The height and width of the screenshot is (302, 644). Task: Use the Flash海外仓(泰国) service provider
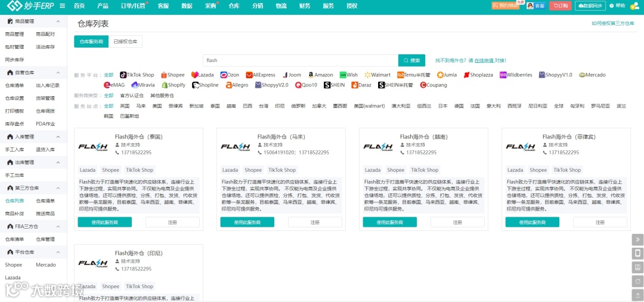(105, 222)
